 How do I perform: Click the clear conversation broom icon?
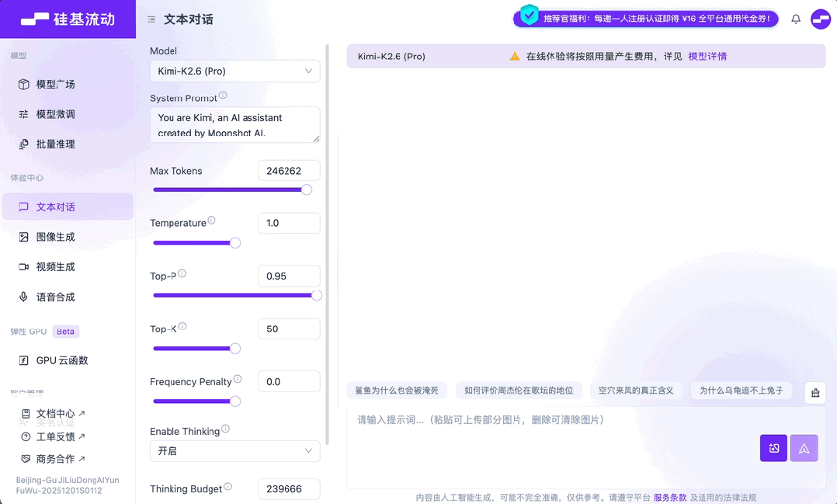(x=815, y=392)
